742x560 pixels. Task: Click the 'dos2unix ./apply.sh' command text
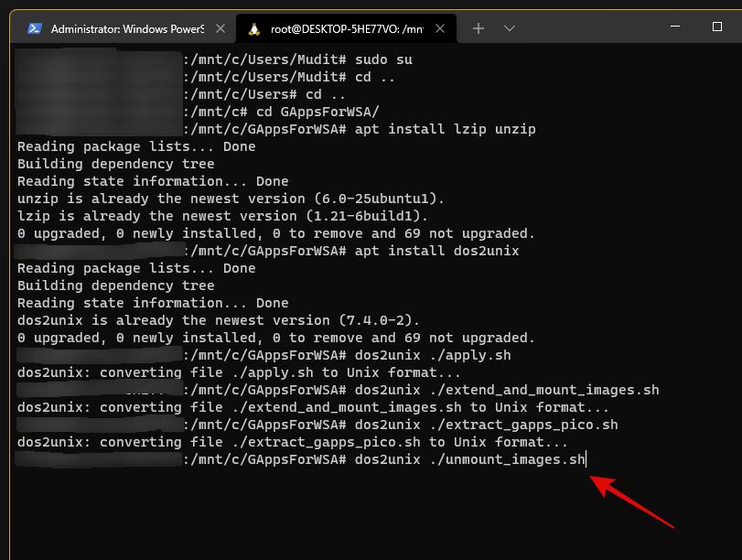click(434, 355)
